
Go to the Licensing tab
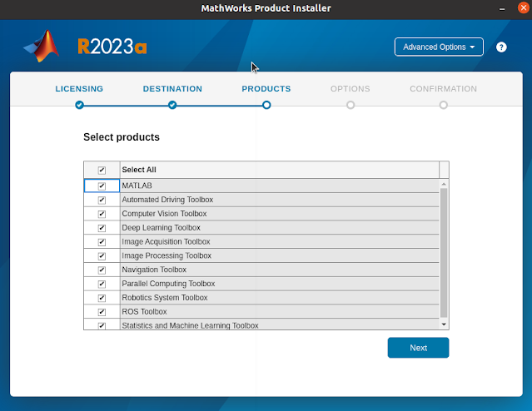click(x=79, y=89)
